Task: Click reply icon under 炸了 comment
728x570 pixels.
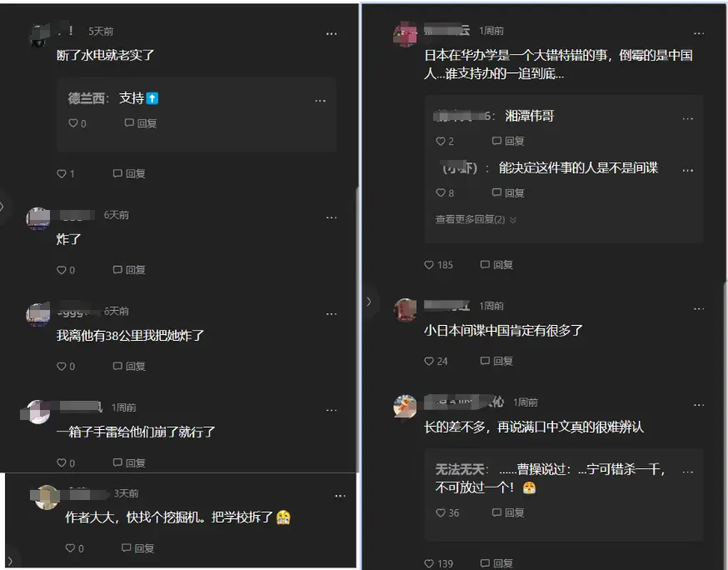Action: click(x=129, y=270)
